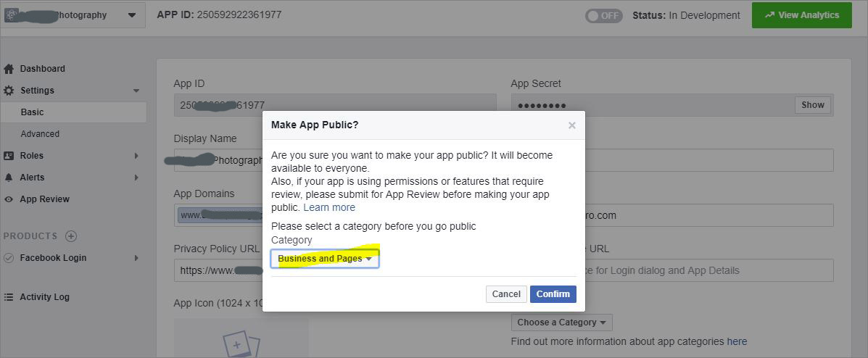Screen dimensions: 868x358
Task: Open App Review in the sidebar
Action: 45,199
